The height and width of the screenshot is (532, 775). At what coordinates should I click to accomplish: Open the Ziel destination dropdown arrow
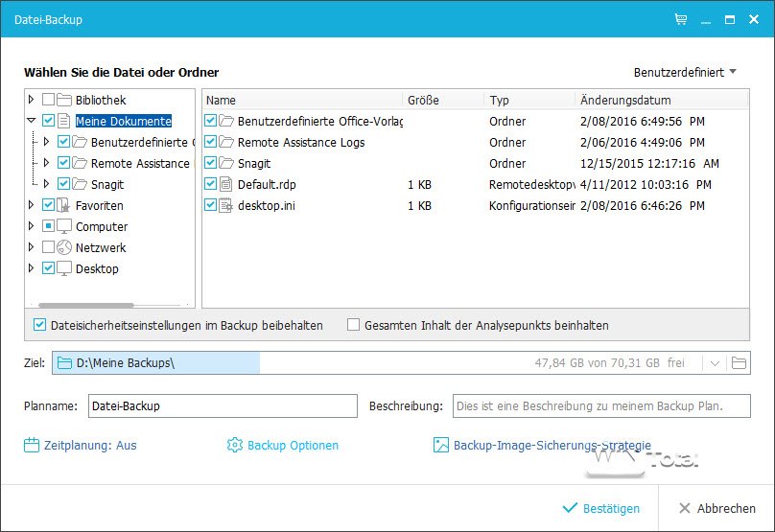click(715, 363)
